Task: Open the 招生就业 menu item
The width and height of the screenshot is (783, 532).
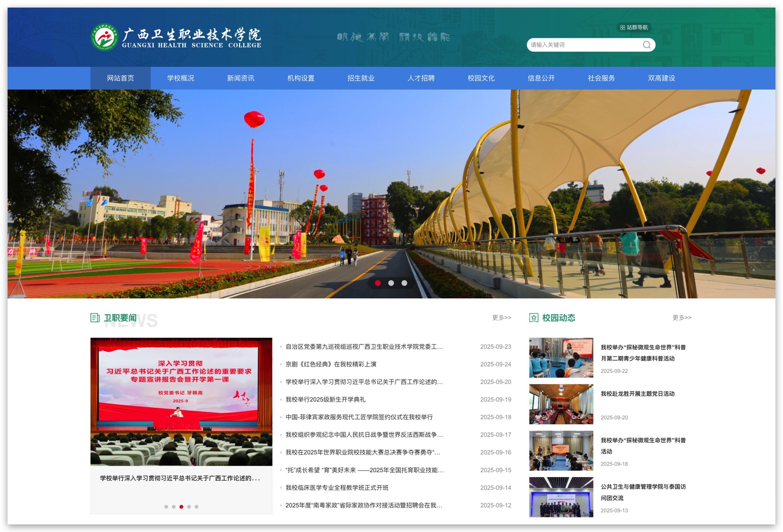Action: pyautogui.click(x=361, y=78)
